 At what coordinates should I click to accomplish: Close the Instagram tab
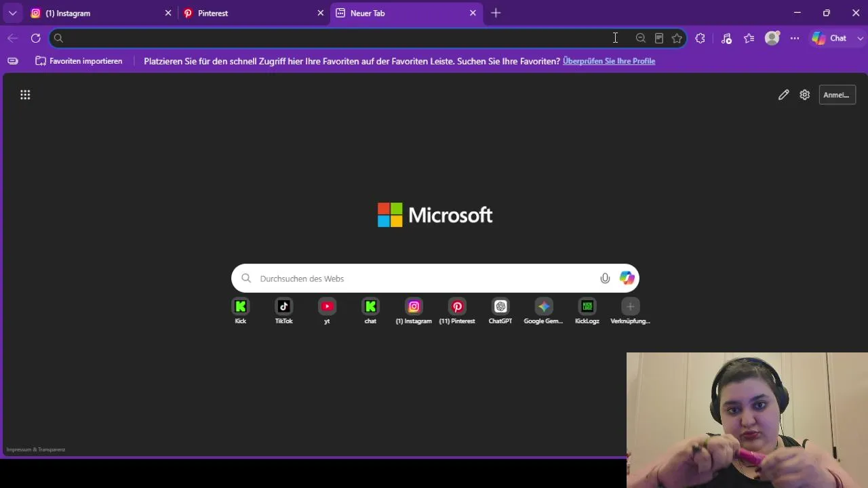(x=168, y=13)
